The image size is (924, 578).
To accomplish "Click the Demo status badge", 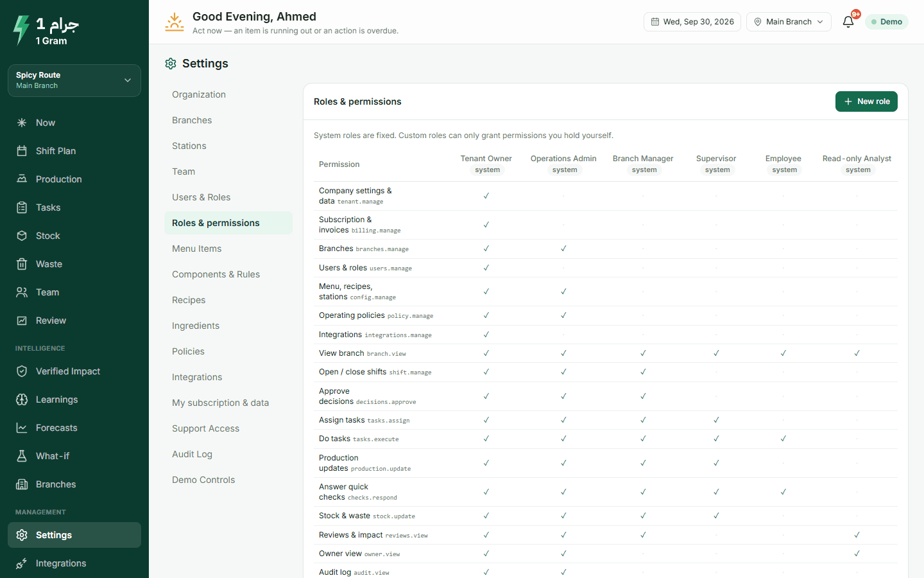I will click(x=887, y=22).
